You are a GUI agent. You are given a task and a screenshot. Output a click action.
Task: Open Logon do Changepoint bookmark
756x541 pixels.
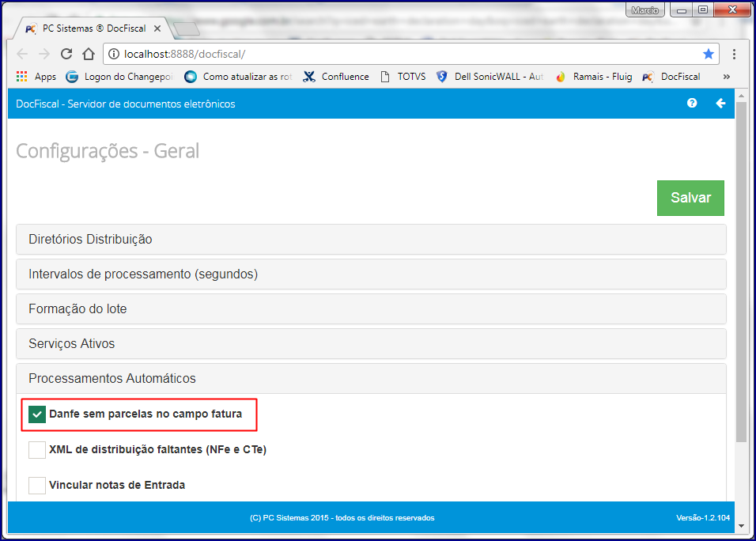pos(119,77)
